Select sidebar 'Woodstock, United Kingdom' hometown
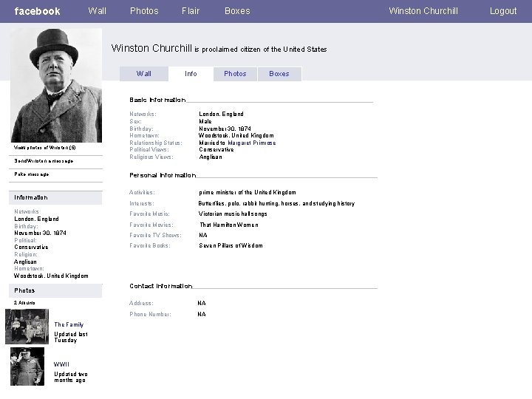 coord(51,276)
